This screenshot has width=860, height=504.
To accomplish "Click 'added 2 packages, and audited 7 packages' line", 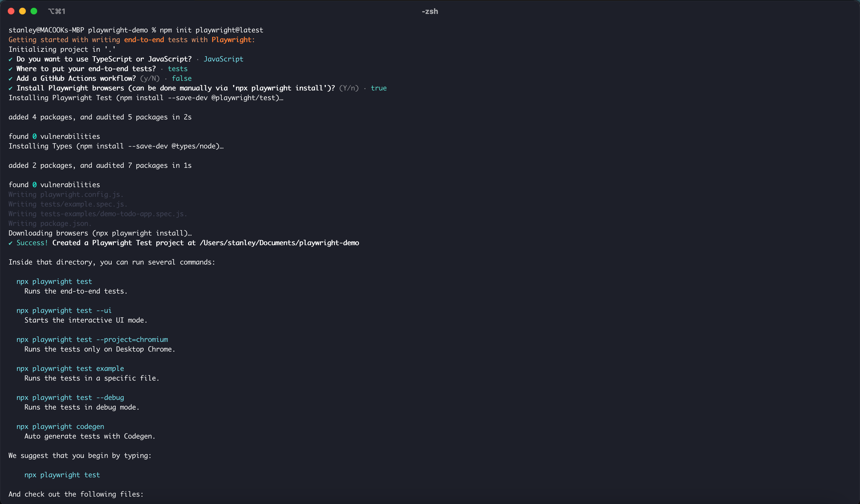I will [100, 166].
